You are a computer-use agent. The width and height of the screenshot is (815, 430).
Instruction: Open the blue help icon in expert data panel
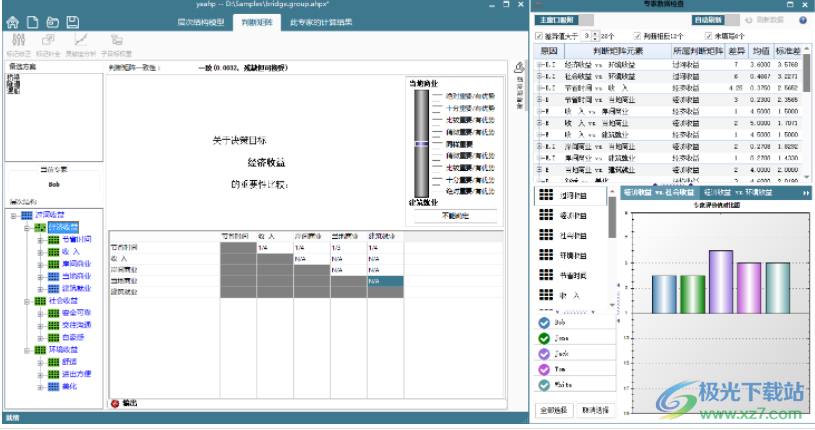pos(803,20)
